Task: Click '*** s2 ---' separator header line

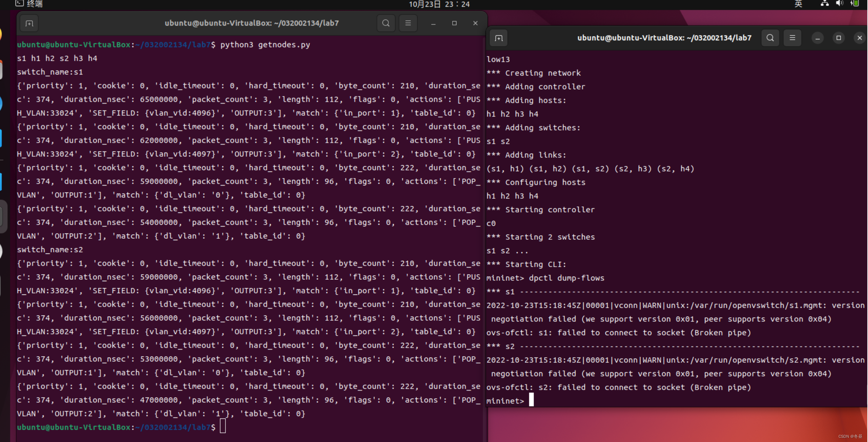Action: 673,347
